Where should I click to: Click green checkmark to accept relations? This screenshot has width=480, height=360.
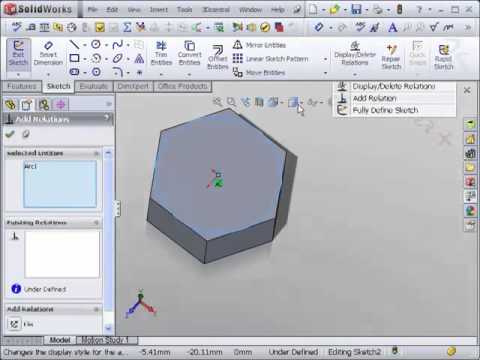pos(10,134)
